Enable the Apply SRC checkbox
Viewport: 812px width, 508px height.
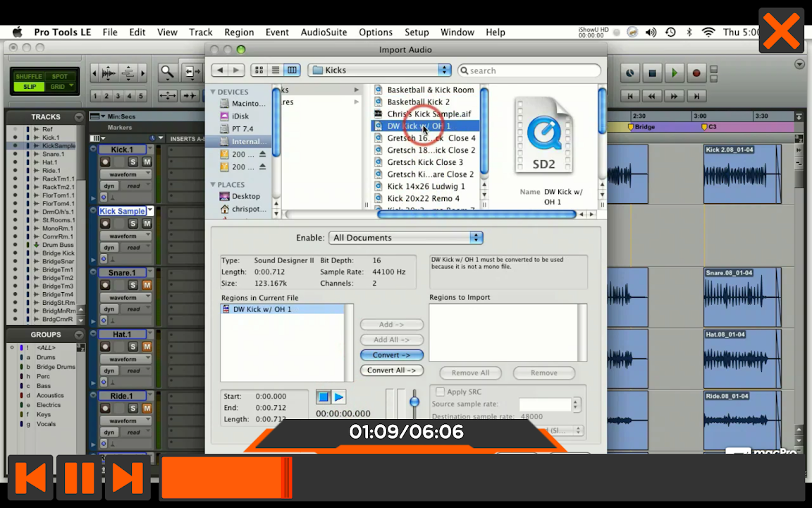440,392
